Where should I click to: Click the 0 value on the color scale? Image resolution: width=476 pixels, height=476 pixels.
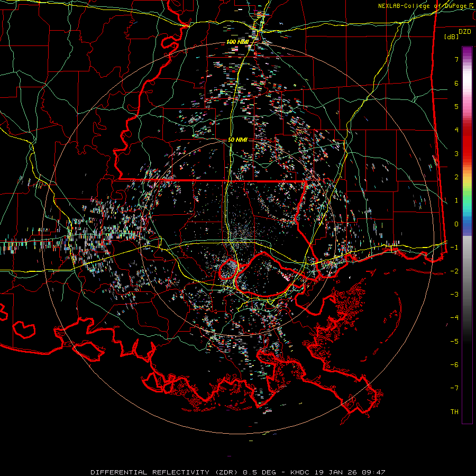[456, 224]
